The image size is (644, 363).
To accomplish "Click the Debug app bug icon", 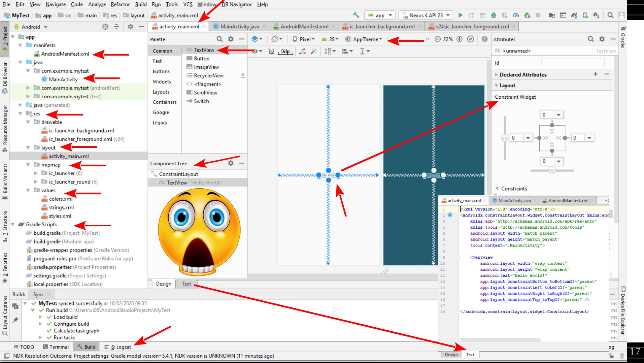I will 493,15.
